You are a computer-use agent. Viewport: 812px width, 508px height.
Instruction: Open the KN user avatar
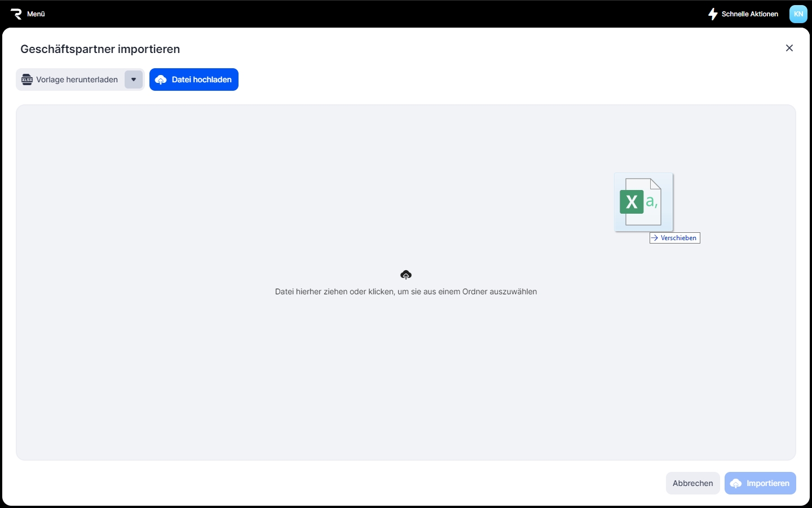798,14
